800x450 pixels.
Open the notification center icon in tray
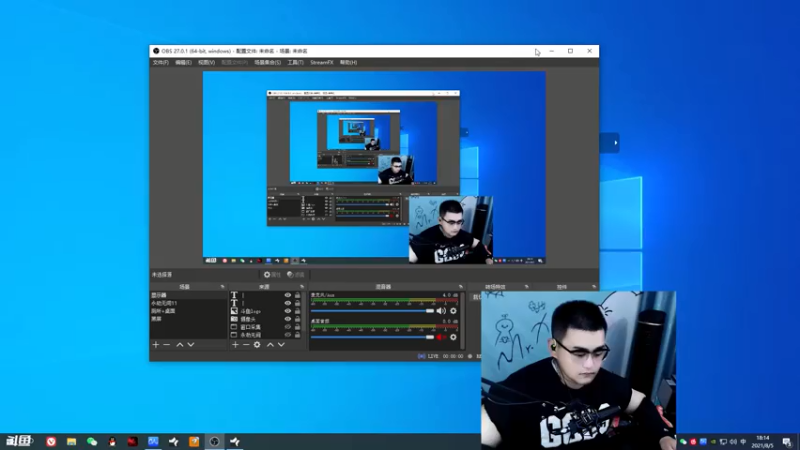click(x=787, y=442)
